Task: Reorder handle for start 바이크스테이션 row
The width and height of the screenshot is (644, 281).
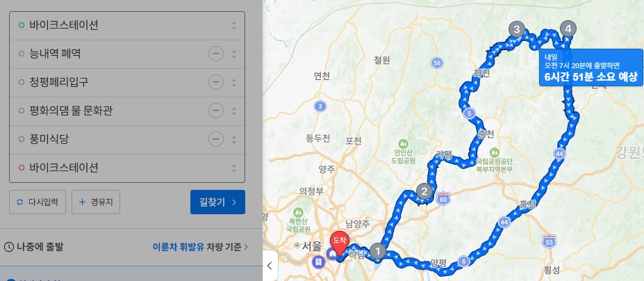Action: click(234, 26)
